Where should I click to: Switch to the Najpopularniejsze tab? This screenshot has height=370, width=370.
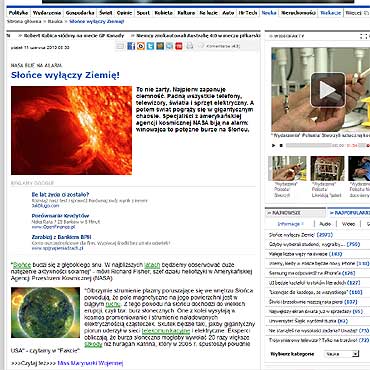[349, 213]
